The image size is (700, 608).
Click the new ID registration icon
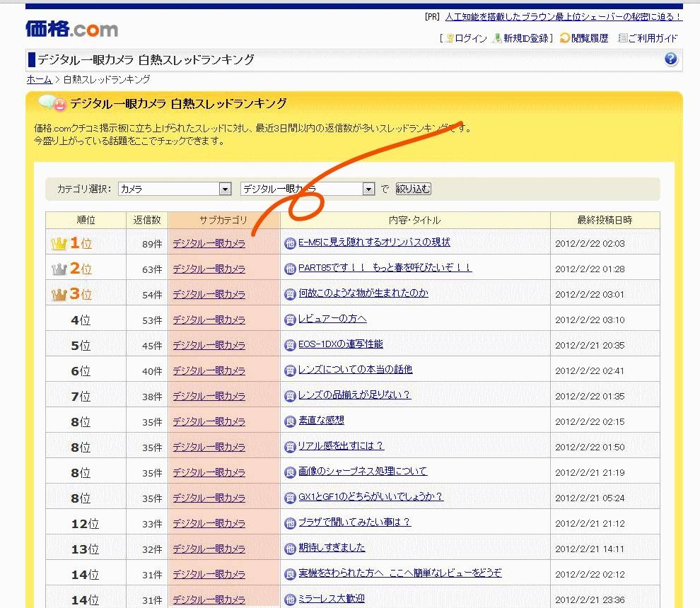[498, 38]
